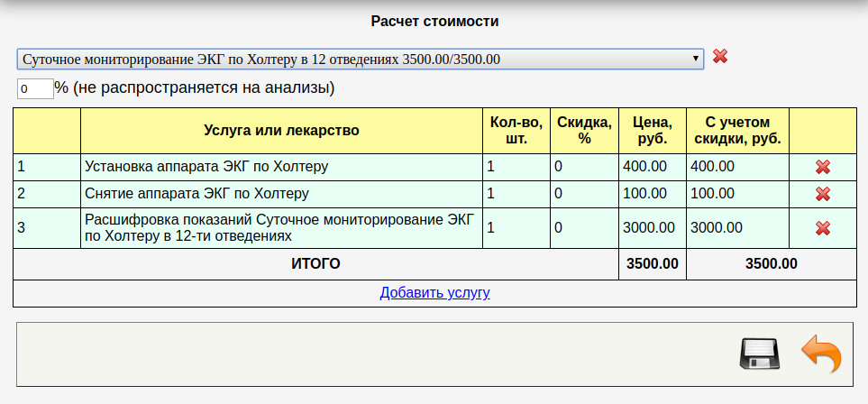Click the orange back arrow icon

(x=821, y=353)
